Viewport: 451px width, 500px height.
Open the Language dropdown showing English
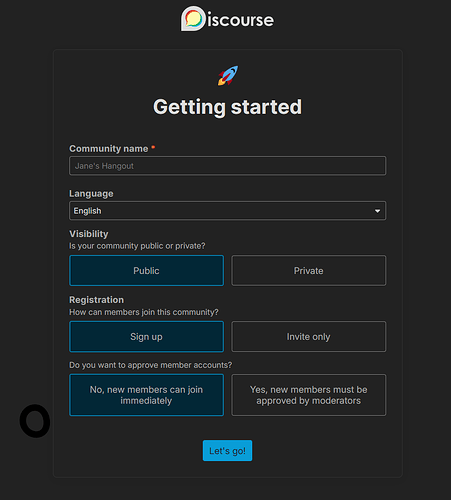coord(227,211)
